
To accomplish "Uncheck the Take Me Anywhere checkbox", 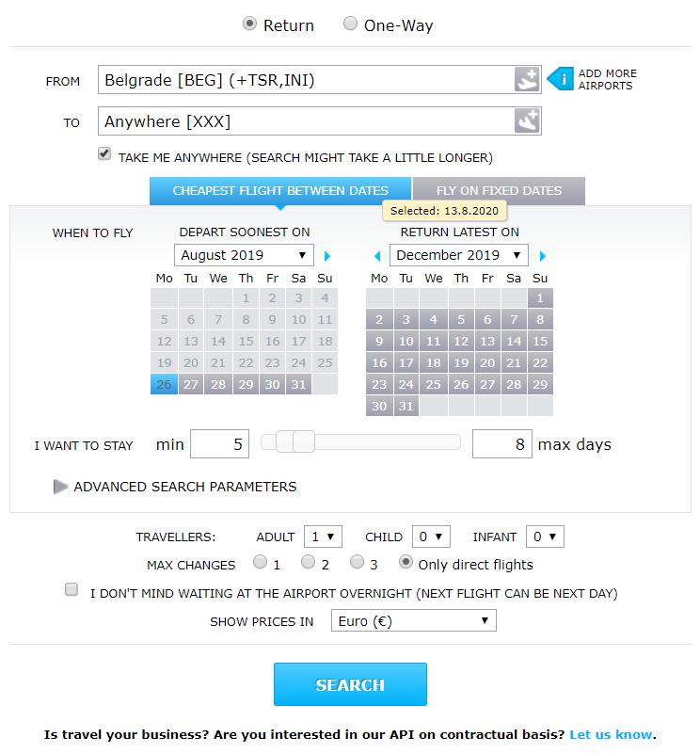I will [104, 153].
